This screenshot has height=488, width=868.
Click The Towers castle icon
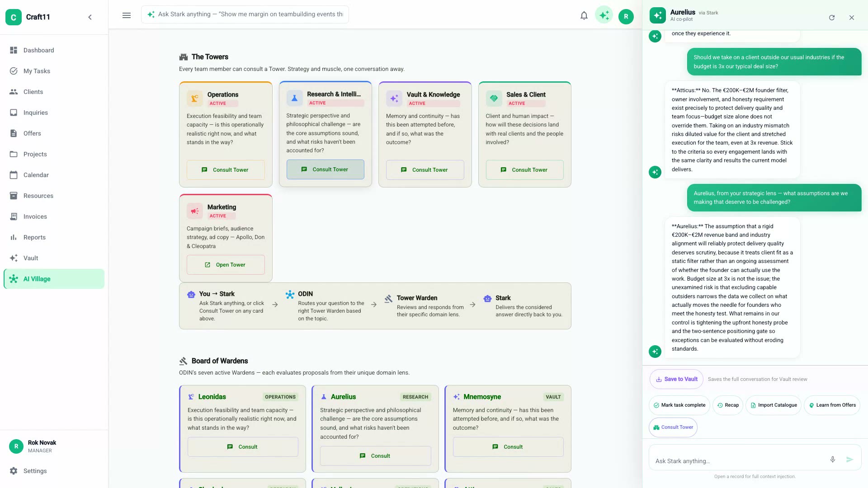tap(183, 57)
